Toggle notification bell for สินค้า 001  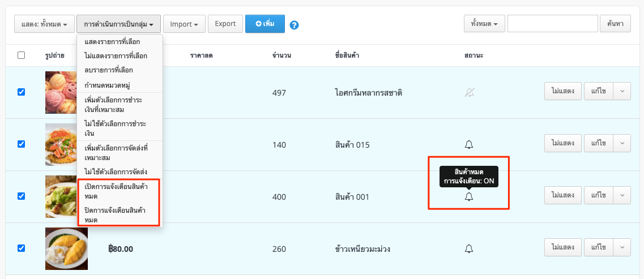pos(468,196)
